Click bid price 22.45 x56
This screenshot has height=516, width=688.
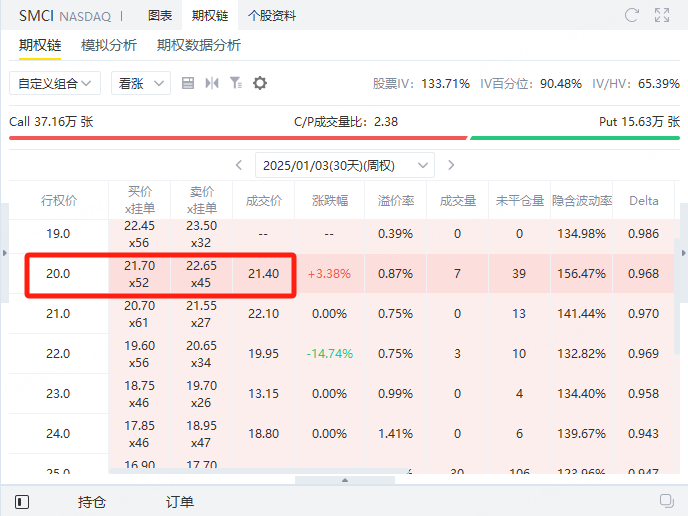coord(140,234)
